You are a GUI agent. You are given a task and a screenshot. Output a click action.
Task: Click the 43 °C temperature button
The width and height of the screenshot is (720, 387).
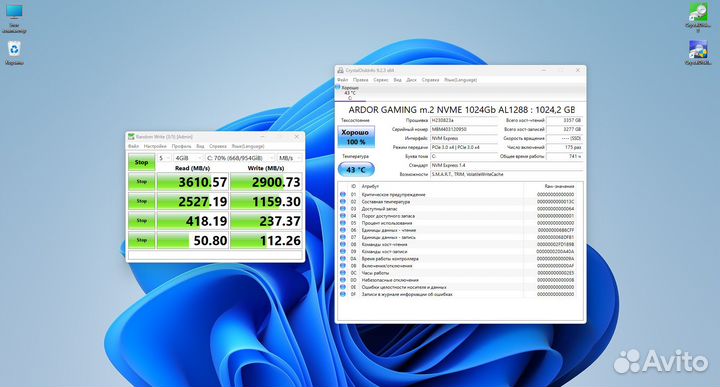tap(356, 170)
